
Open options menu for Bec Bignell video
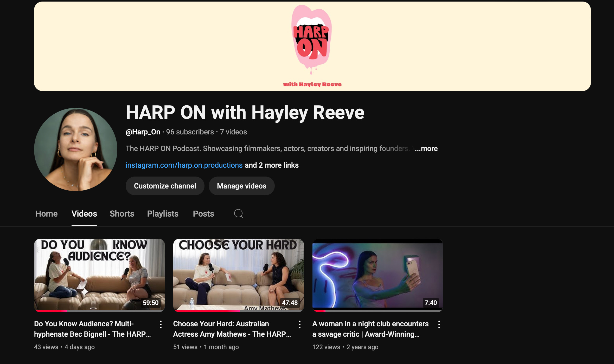tap(161, 324)
